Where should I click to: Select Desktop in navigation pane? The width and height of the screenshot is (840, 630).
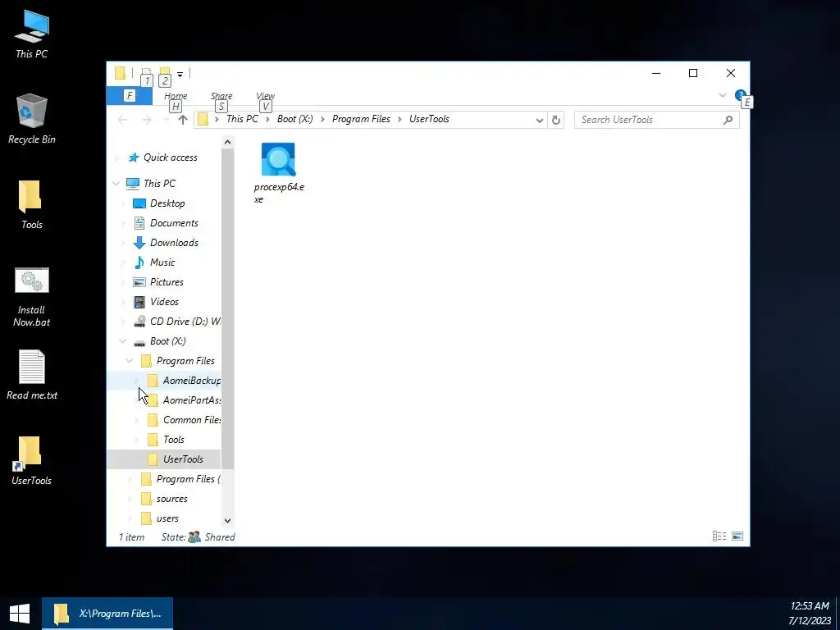167,203
